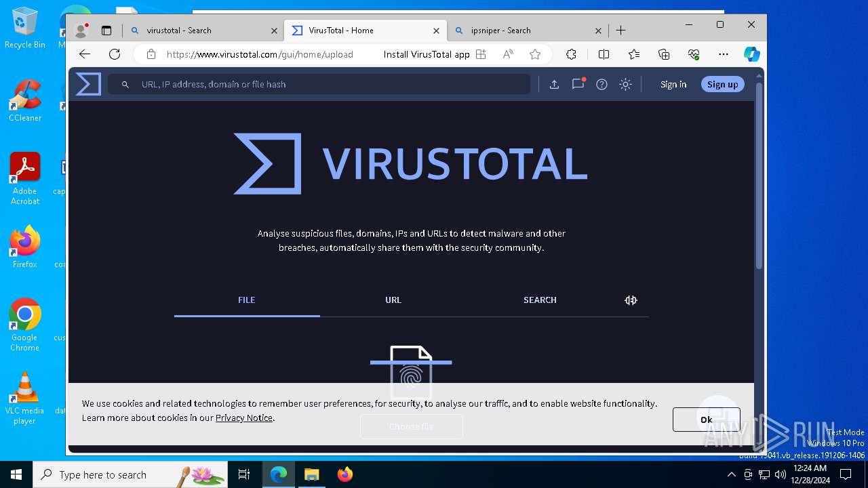Open Split screen icon in toolbar
The height and width of the screenshot is (488, 868).
pyautogui.click(x=604, y=54)
